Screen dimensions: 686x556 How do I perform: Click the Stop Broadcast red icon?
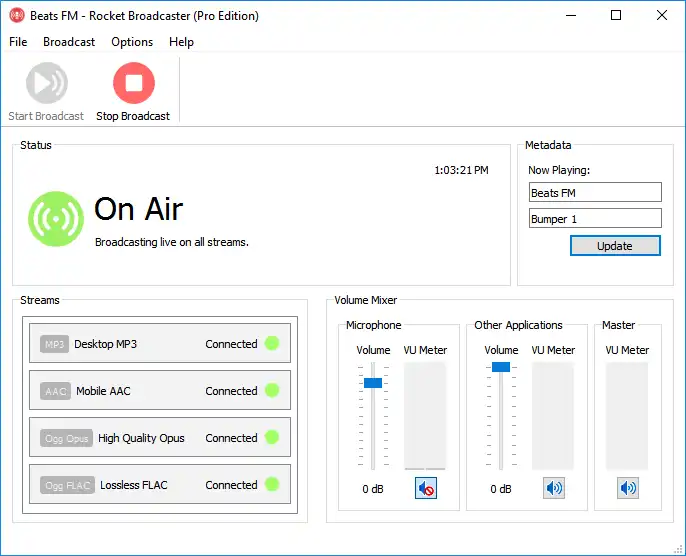point(133,83)
